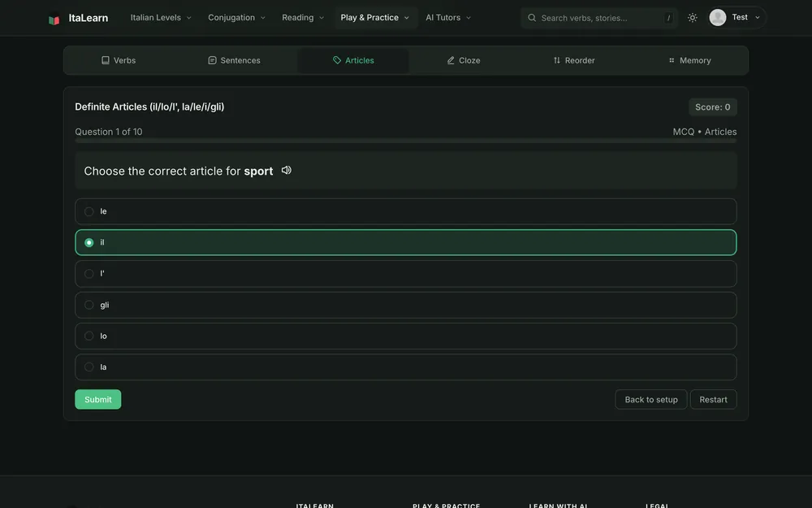The image size is (812, 508).
Task: Switch to the Reorder tab
Action: pyautogui.click(x=574, y=60)
